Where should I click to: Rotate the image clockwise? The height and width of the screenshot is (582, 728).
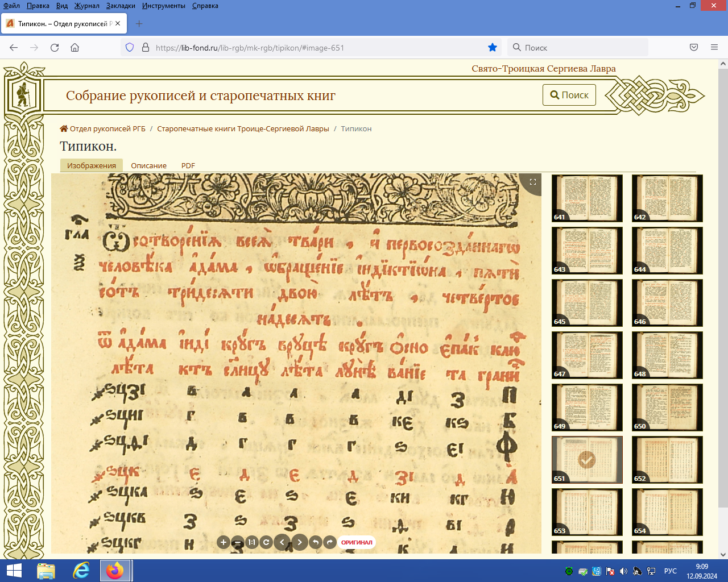330,542
